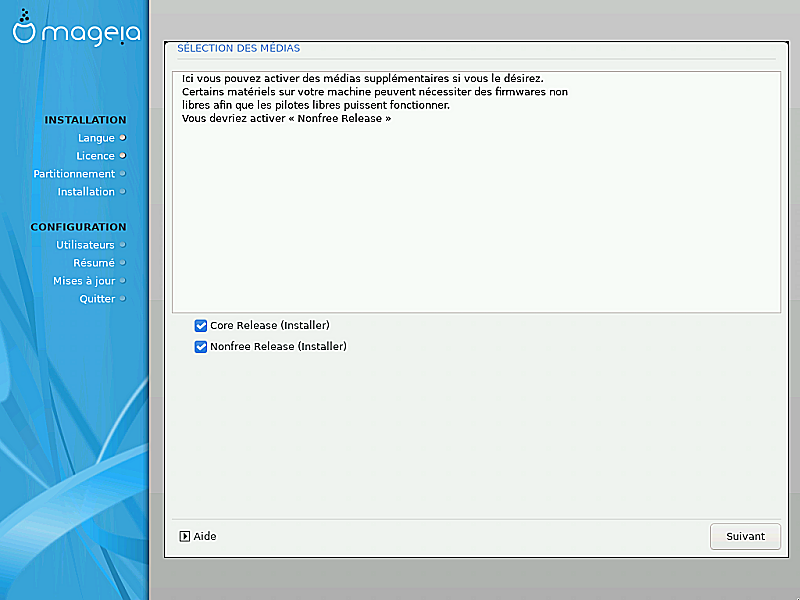Select the Mises à jour step

point(84,281)
